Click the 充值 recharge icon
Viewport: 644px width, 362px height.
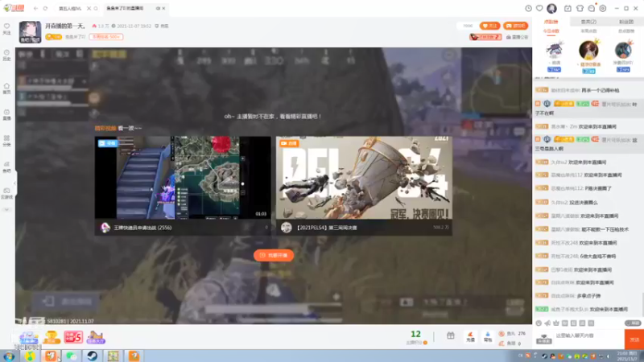tap(471, 336)
